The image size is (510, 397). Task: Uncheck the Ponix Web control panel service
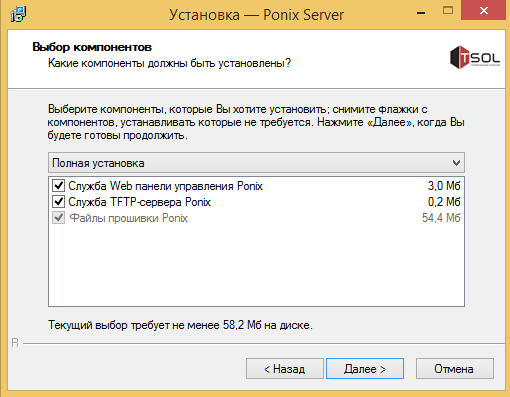(x=58, y=185)
